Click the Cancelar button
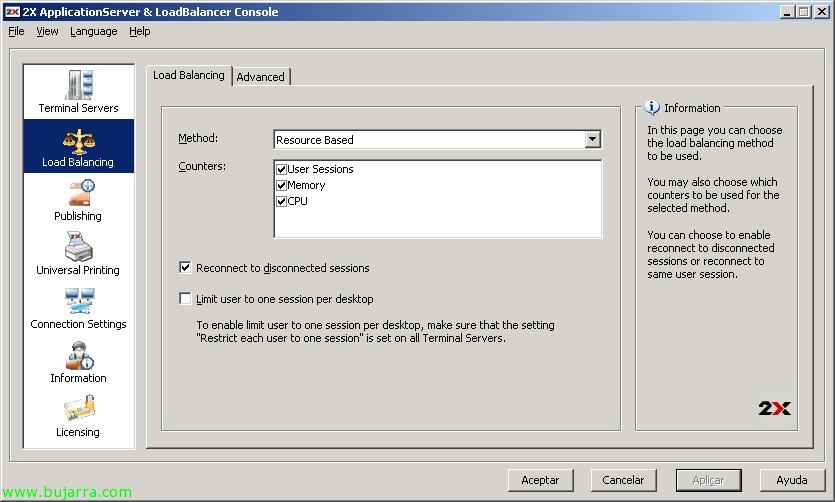This screenshot has height=502, width=835. (x=623, y=480)
